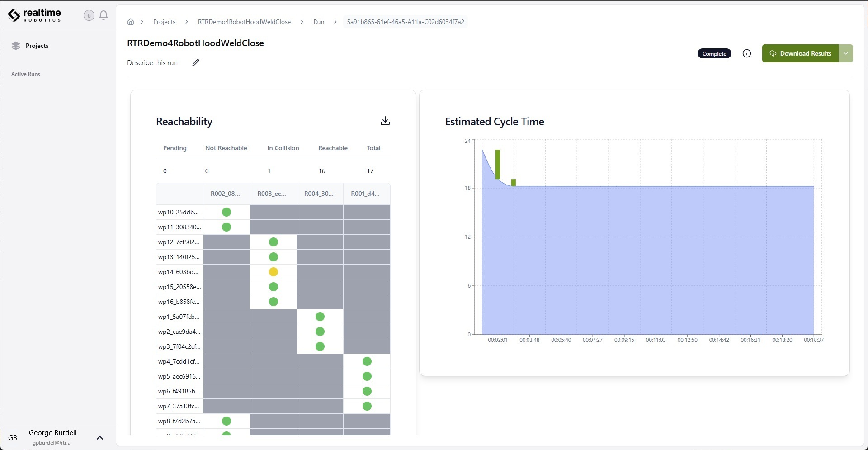Screen dimensions: 868x450
Task: Expand the George Burdell user menu chevron
Action: [x=100, y=437]
